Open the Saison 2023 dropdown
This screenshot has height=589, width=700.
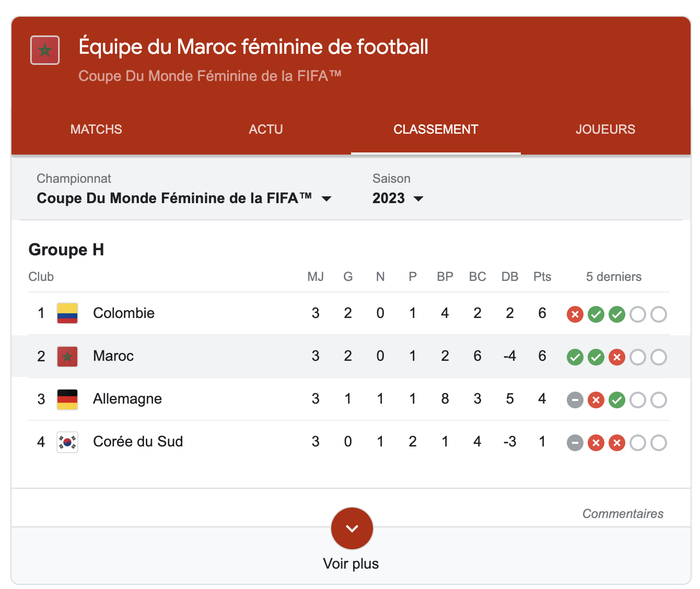point(398,198)
